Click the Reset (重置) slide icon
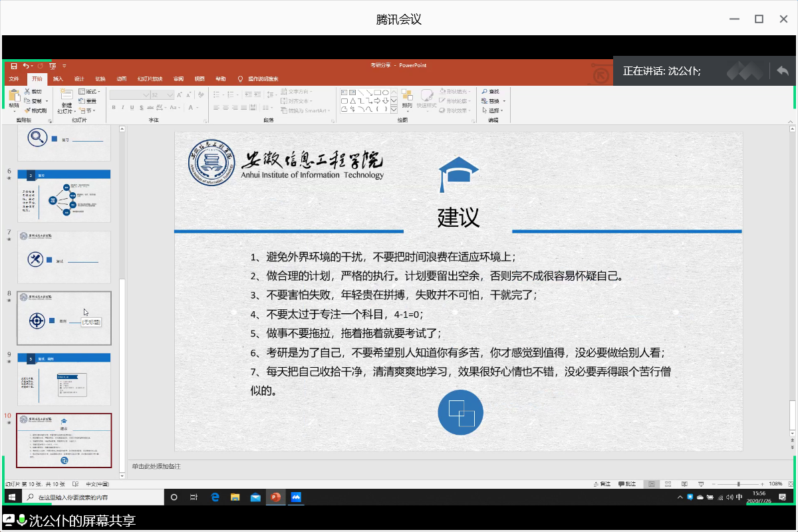The width and height of the screenshot is (798, 532). (82, 101)
